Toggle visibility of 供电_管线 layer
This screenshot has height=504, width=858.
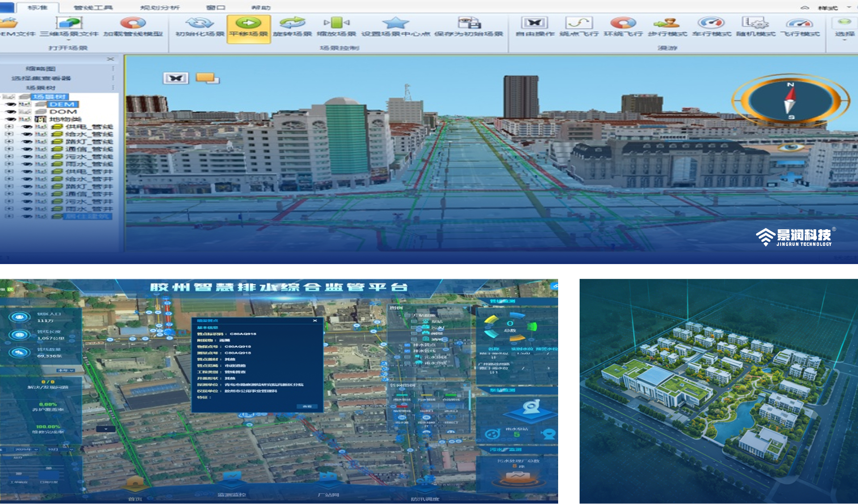pyautogui.click(x=27, y=127)
